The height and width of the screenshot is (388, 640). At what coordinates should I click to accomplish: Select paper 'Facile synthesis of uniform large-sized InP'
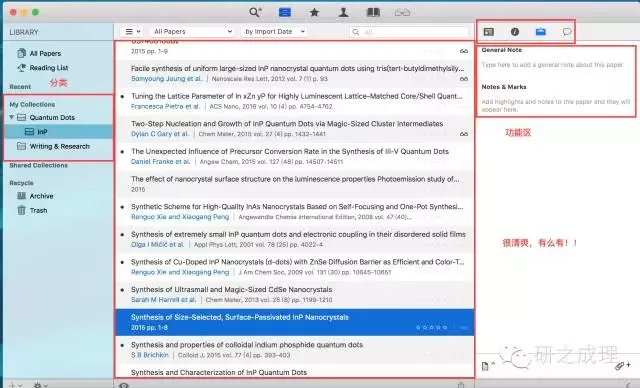pyautogui.click(x=295, y=73)
